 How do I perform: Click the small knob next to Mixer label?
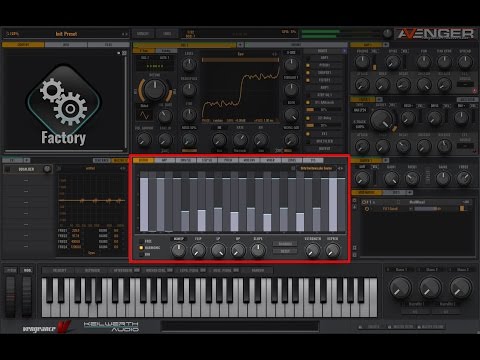click(47, 169)
